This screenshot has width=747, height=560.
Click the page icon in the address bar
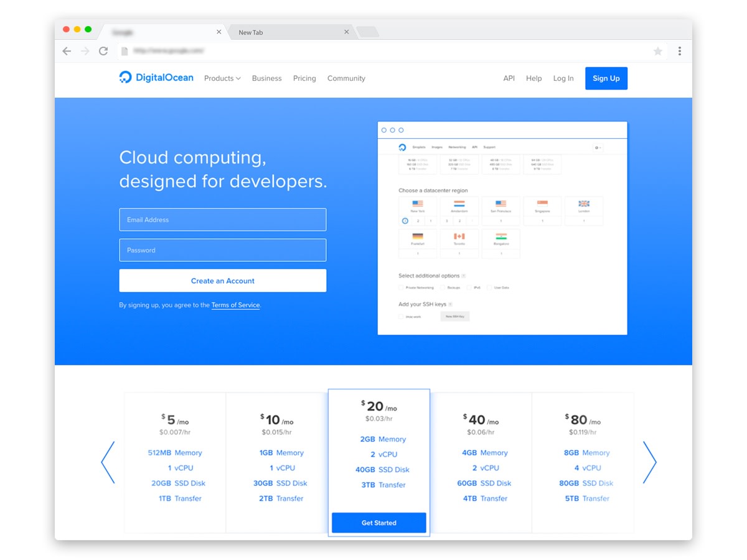[125, 51]
